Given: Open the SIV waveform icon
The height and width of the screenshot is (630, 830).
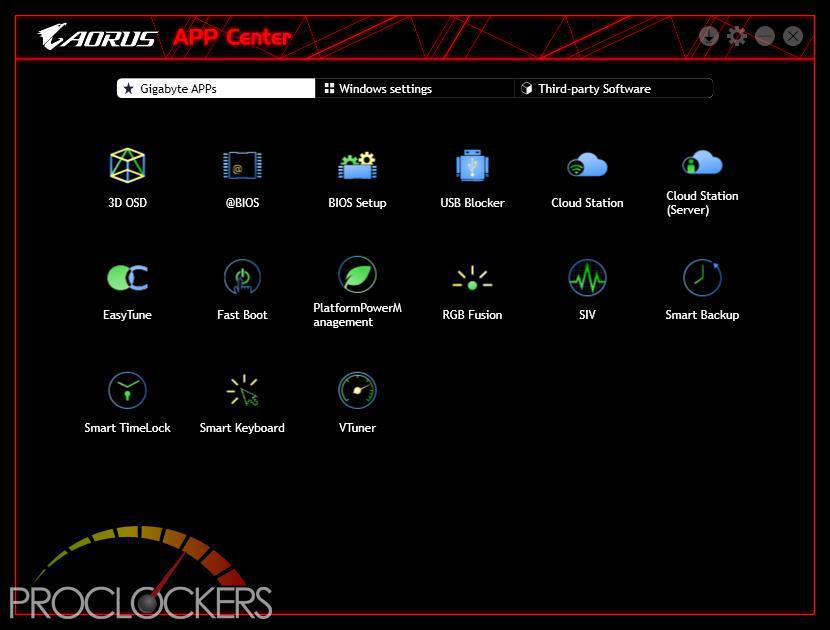Looking at the screenshot, I should click(x=587, y=277).
